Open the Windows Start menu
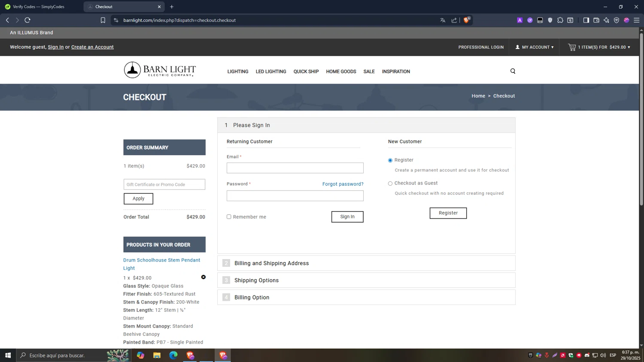Screen dimensions: 644x362 tap(8, 355)
